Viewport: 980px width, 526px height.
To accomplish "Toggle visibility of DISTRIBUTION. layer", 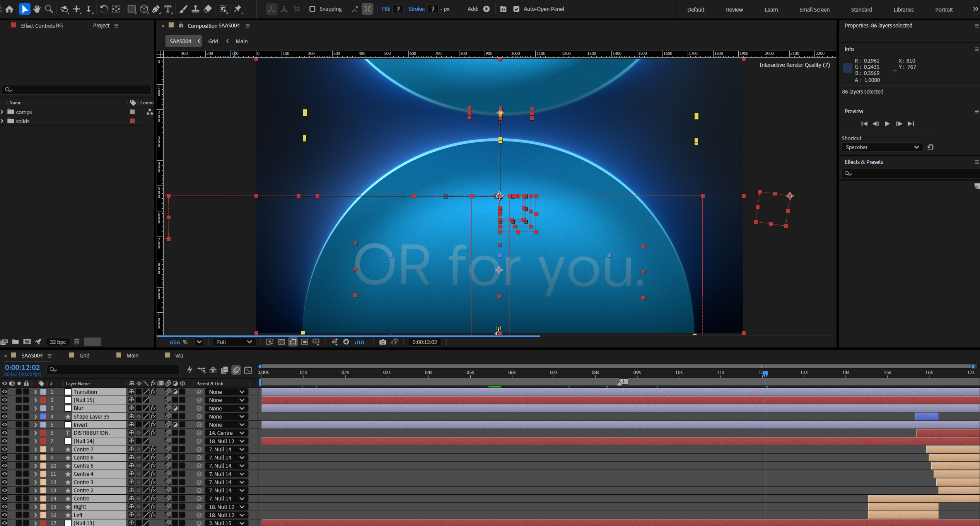I will click(x=4, y=433).
